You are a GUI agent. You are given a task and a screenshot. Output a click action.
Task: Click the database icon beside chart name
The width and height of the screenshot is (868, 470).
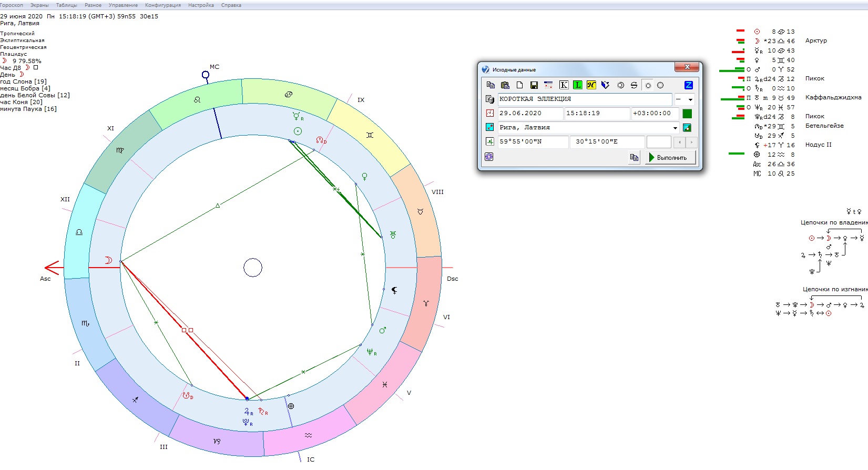tap(489, 99)
